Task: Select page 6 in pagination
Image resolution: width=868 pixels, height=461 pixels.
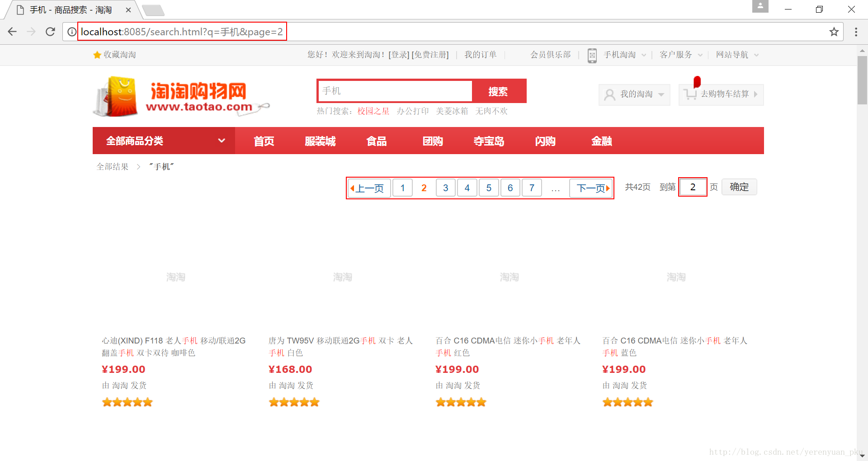Action: coord(510,188)
